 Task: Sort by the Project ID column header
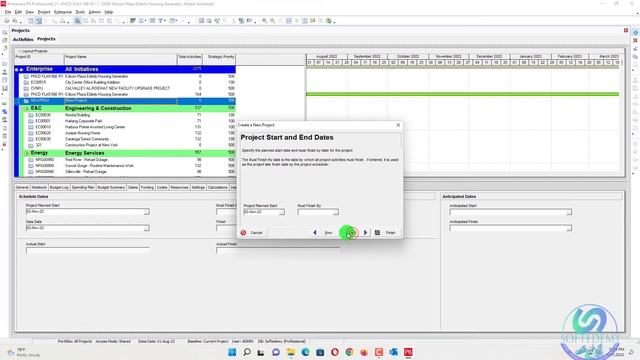click(39, 59)
